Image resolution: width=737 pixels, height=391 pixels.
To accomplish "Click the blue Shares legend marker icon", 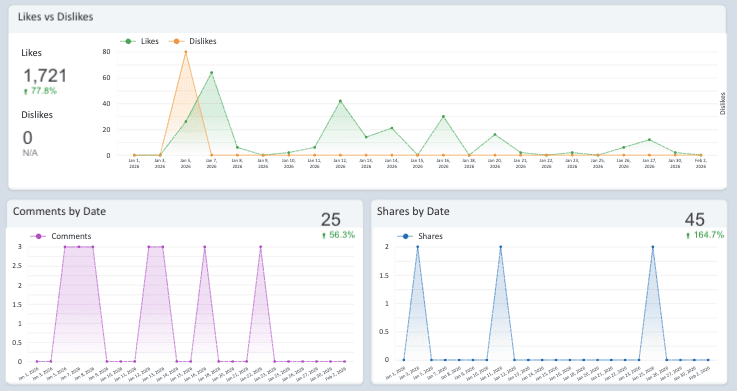I will tap(405, 236).
